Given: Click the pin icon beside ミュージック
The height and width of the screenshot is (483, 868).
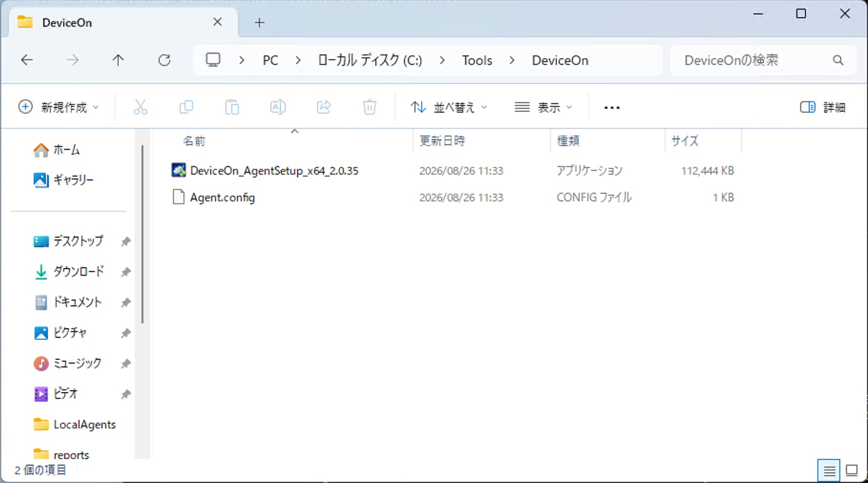Looking at the screenshot, I should pos(126,364).
